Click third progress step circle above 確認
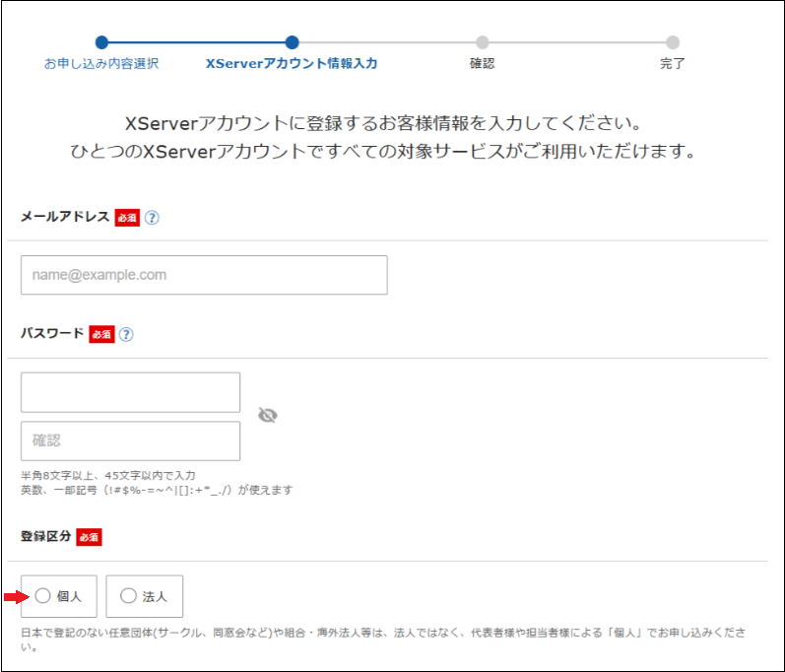Viewport: 785px width, 672px height. coord(482,42)
